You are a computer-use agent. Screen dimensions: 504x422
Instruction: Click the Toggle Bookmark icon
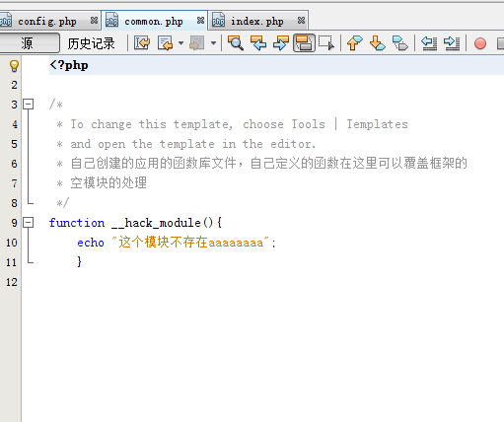(x=400, y=43)
